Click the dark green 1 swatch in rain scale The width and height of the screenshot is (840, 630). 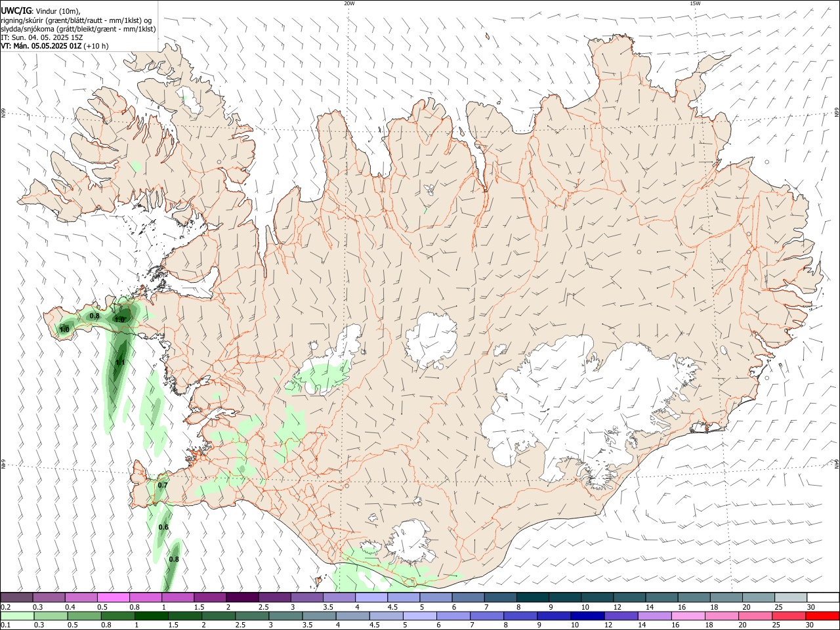tap(152, 616)
